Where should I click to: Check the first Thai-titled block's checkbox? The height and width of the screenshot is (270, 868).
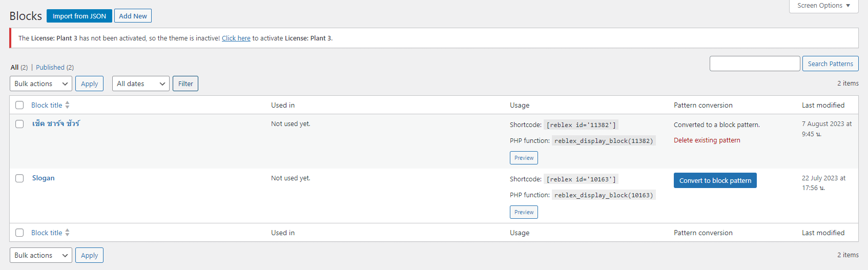19,124
